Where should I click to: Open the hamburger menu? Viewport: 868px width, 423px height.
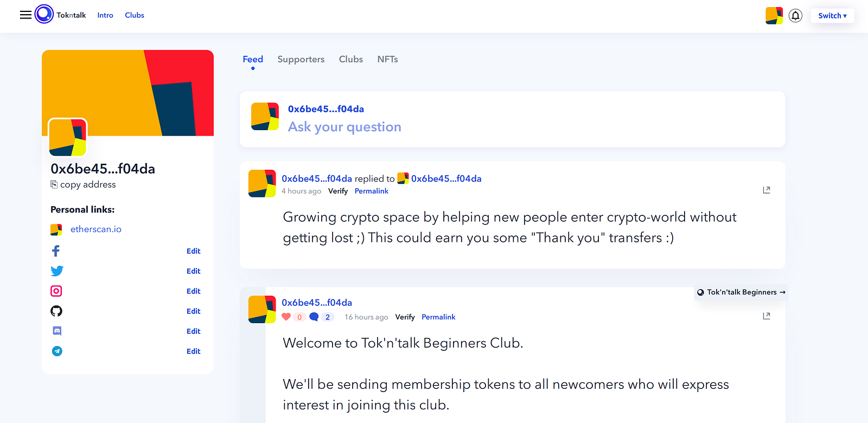(x=25, y=15)
